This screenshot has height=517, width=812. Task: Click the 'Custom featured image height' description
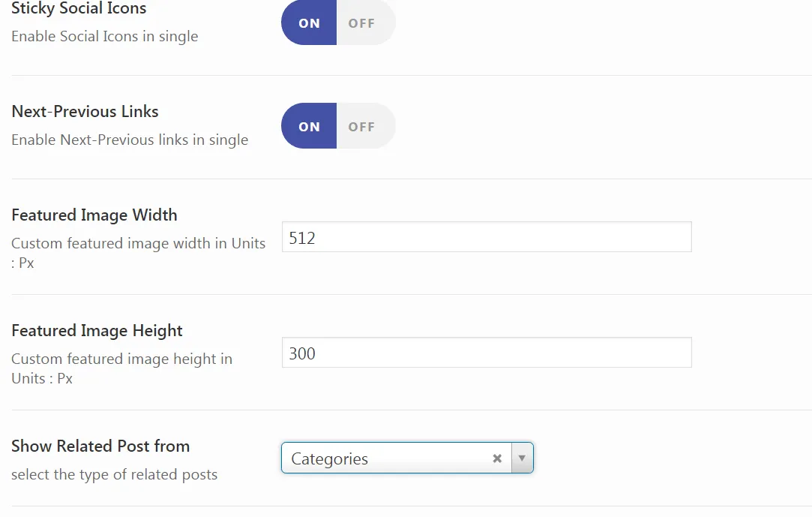point(121,359)
